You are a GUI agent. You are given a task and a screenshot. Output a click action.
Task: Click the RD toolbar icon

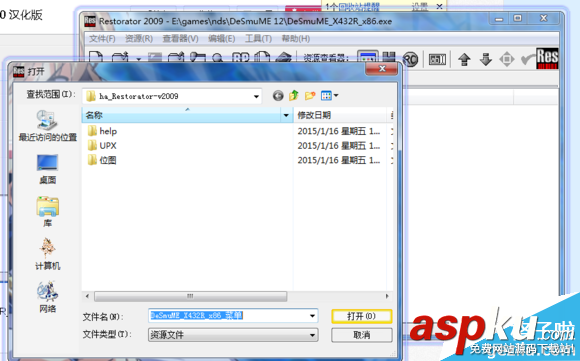tap(240, 57)
